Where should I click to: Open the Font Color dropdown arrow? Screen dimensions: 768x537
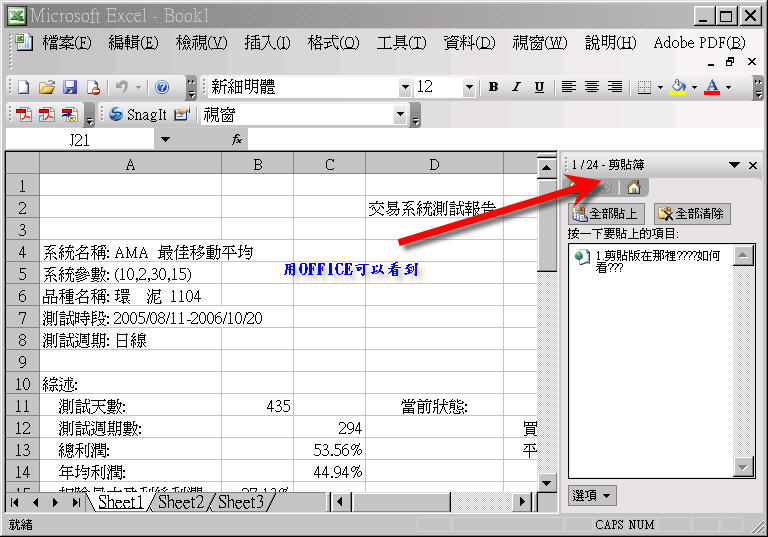728,88
